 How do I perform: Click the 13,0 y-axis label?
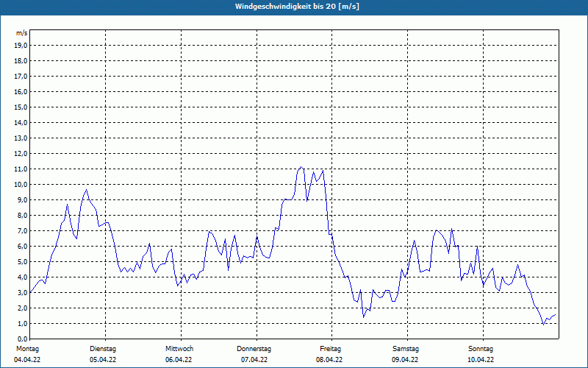coord(21,138)
